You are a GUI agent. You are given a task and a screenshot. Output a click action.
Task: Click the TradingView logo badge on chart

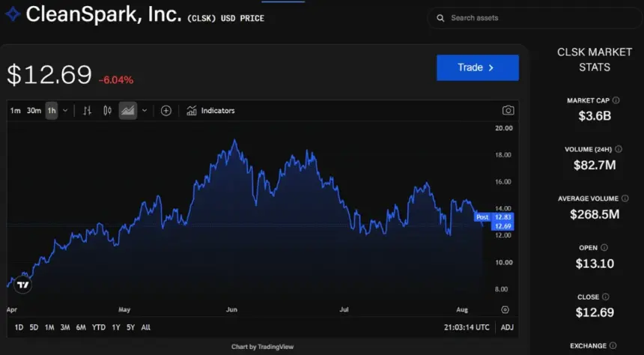pyautogui.click(x=22, y=285)
